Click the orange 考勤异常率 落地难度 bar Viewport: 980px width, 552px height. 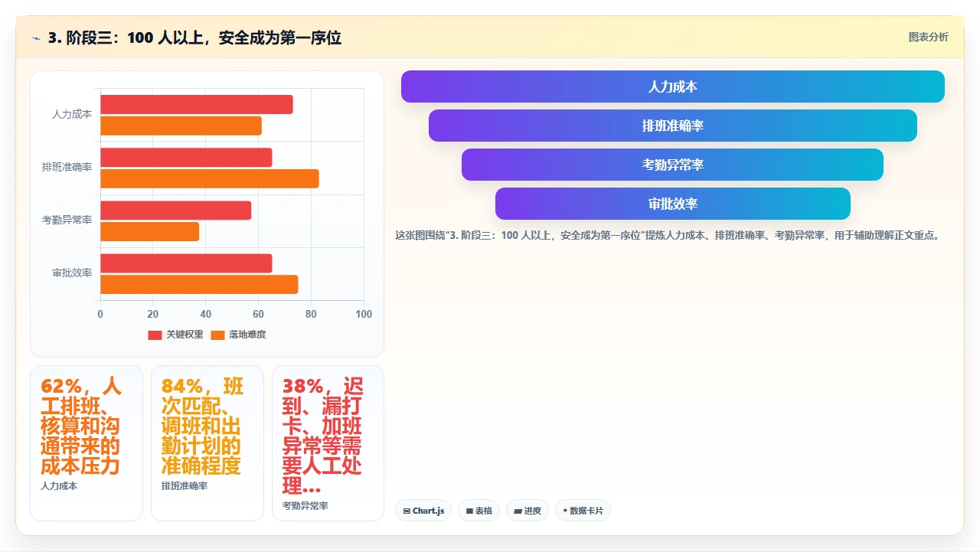point(149,231)
